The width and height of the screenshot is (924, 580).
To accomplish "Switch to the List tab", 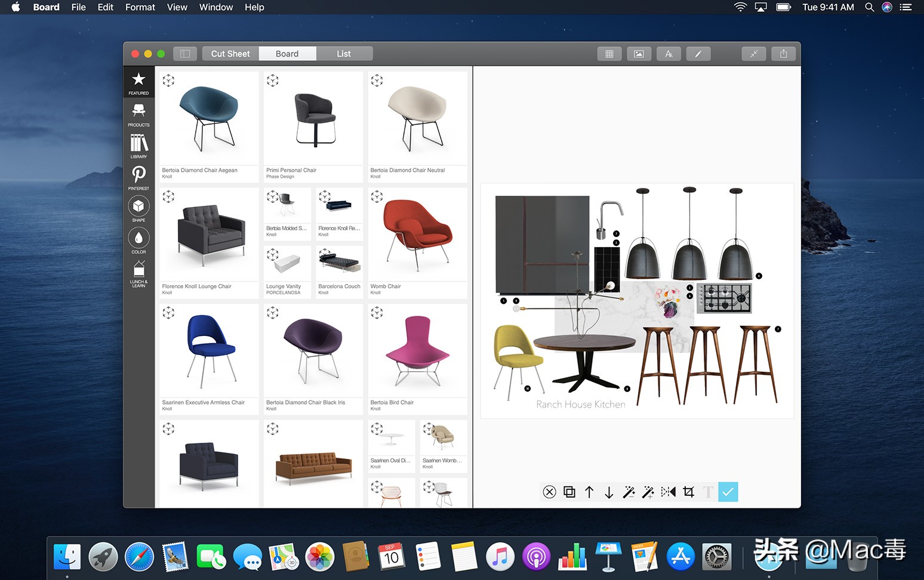I will pos(344,54).
